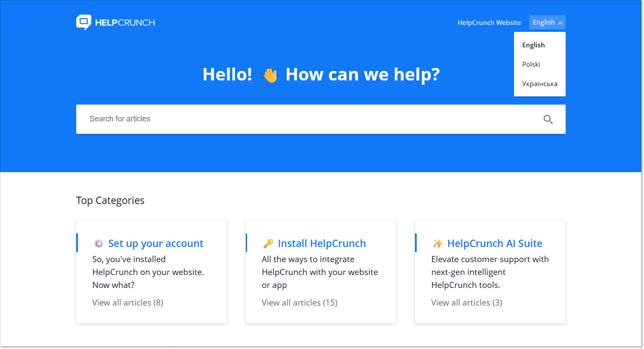Screen dimensions: 644x349
Task: Click the sparkles icon beside HelpCrunch AI Suite
Action: [437, 243]
